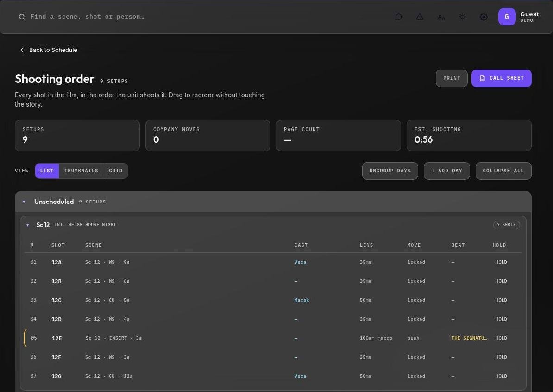The height and width of the screenshot is (392, 553).
Task: Click the search magnifier icon
Action: (22, 17)
